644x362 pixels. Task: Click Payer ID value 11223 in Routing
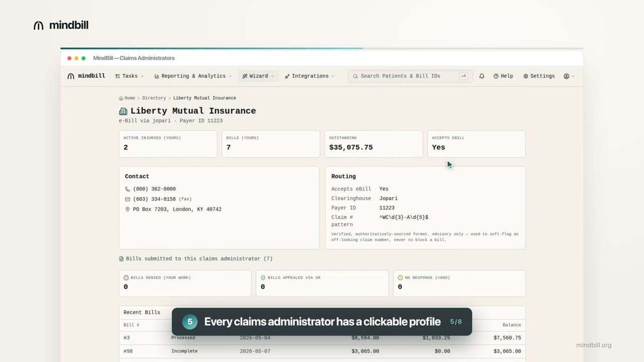(387, 208)
